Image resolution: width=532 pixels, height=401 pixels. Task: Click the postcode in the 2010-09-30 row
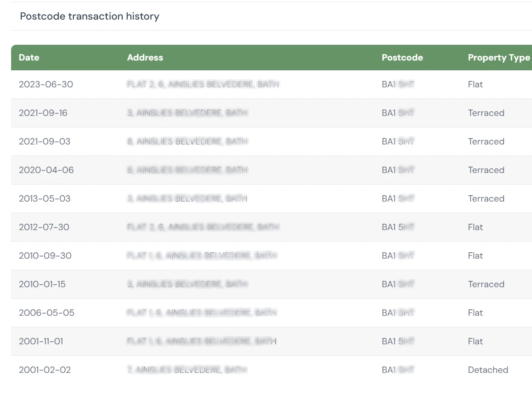point(398,256)
